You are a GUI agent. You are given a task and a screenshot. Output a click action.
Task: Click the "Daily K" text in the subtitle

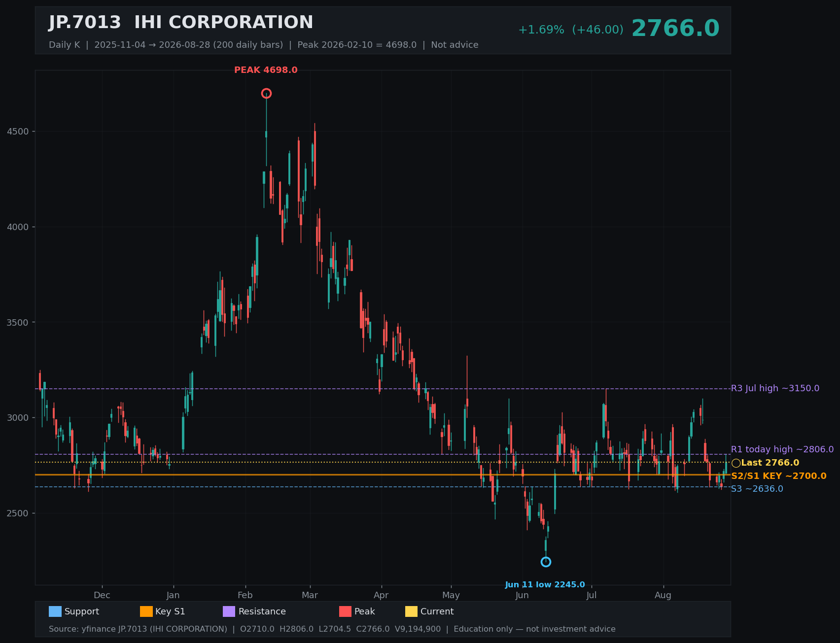[x=64, y=45]
